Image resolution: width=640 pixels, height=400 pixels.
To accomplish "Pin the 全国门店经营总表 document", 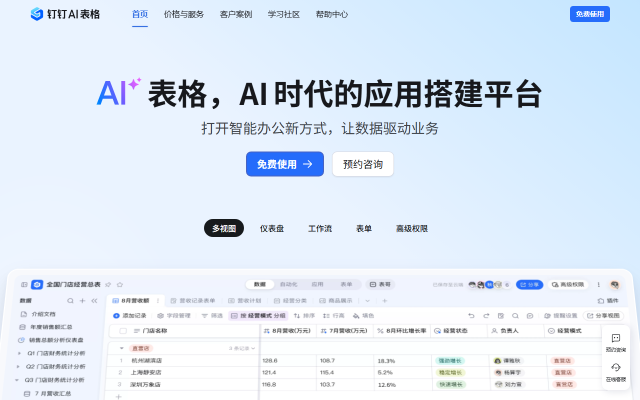I will [108, 284].
